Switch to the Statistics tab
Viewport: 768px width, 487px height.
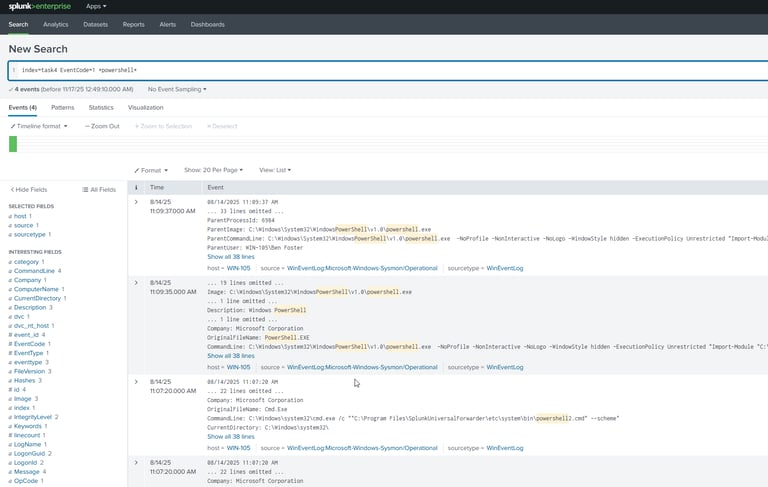(101, 107)
